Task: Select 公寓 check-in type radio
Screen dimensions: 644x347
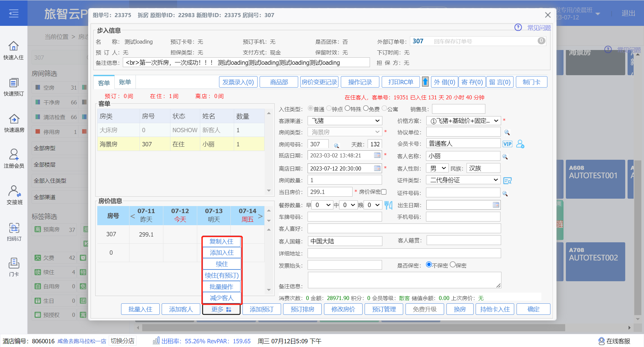Action: coord(384,108)
